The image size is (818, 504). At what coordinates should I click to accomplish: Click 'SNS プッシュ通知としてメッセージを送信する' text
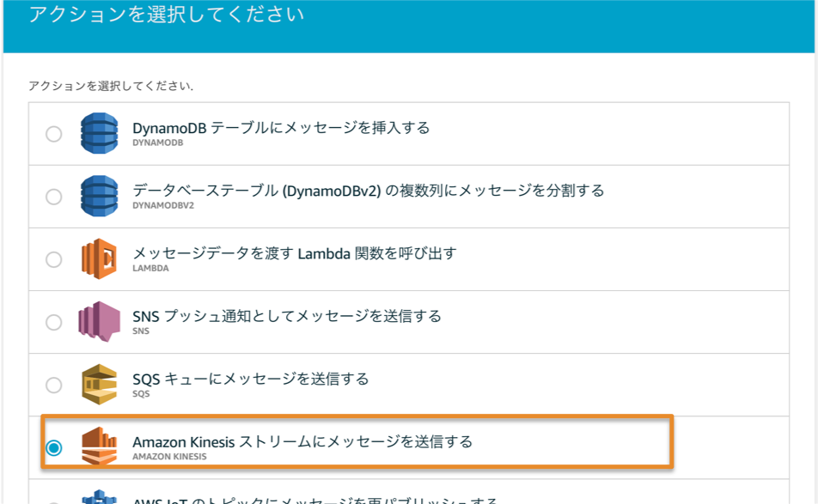(x=287, y=316)
